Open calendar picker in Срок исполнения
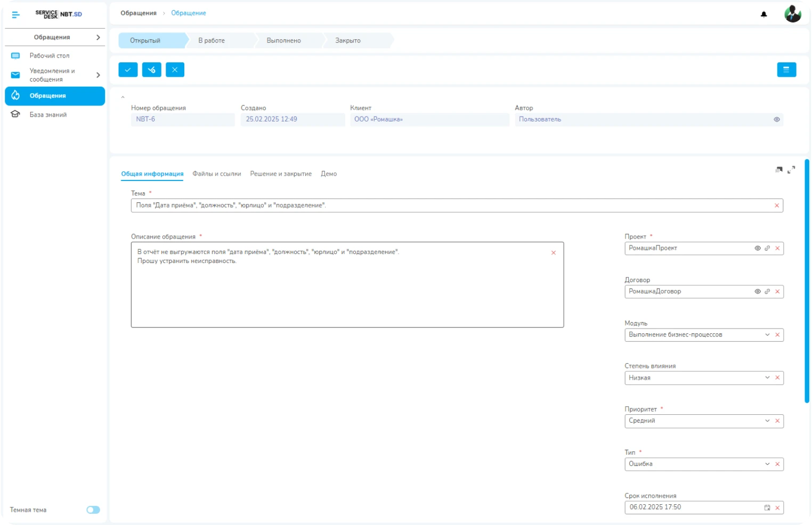 click(x=767, y=507)
